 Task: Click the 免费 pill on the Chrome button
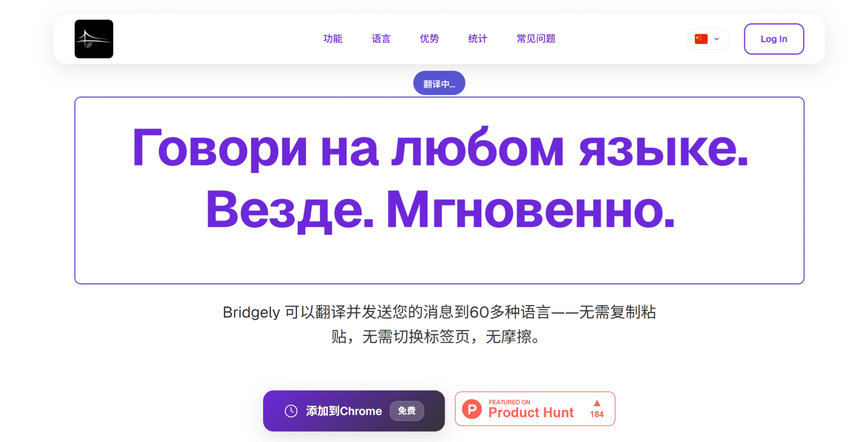(x=407, y=411)
